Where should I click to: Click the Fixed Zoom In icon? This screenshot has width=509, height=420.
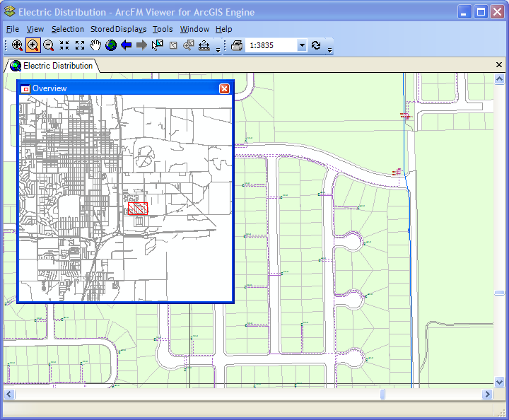[64, 45]
